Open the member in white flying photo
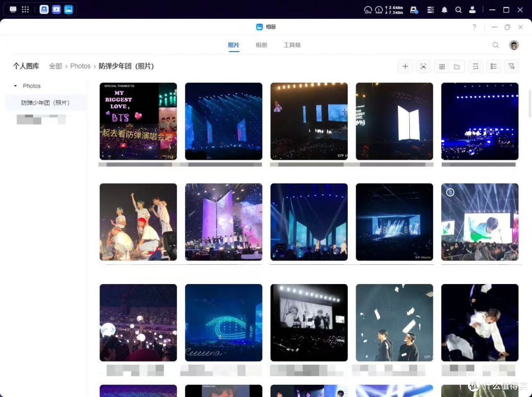The image size is (532, 397). tap(480, 323)
